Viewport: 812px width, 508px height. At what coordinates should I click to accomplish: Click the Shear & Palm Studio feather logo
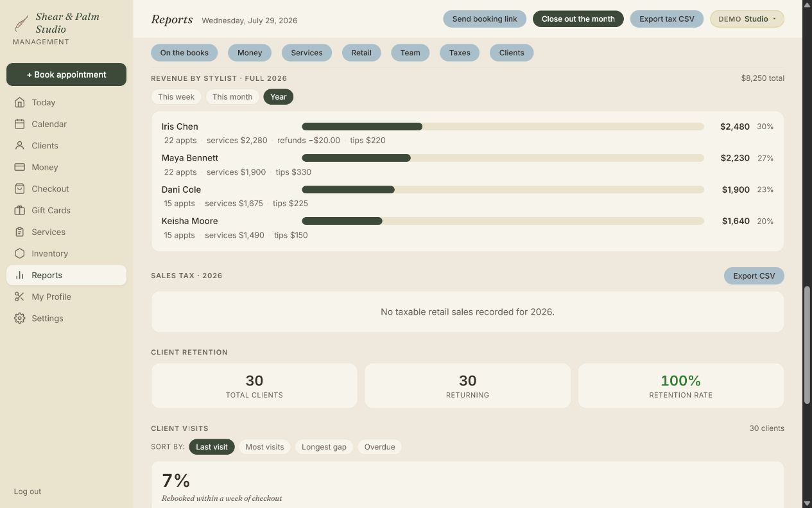[22, 23]
